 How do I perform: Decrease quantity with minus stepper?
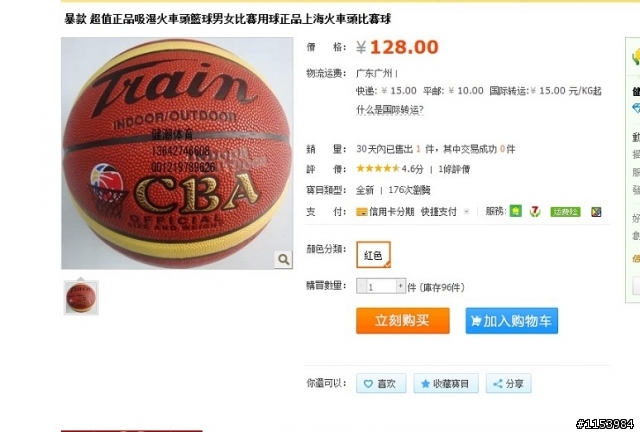point(361,286)
